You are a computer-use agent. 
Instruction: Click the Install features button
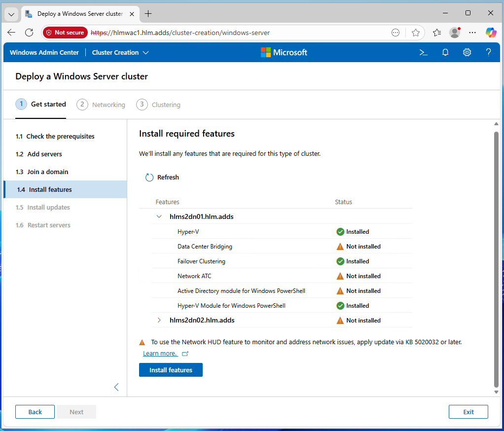(171, 370)
